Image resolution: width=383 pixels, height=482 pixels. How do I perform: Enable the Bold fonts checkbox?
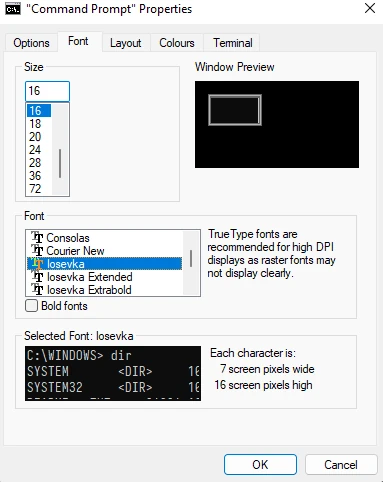31,306
